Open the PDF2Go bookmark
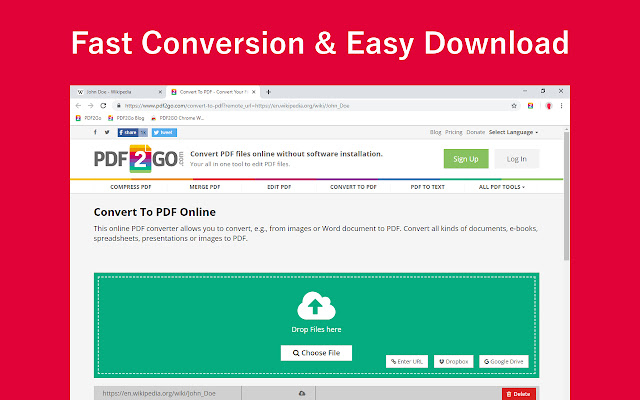 89,118
